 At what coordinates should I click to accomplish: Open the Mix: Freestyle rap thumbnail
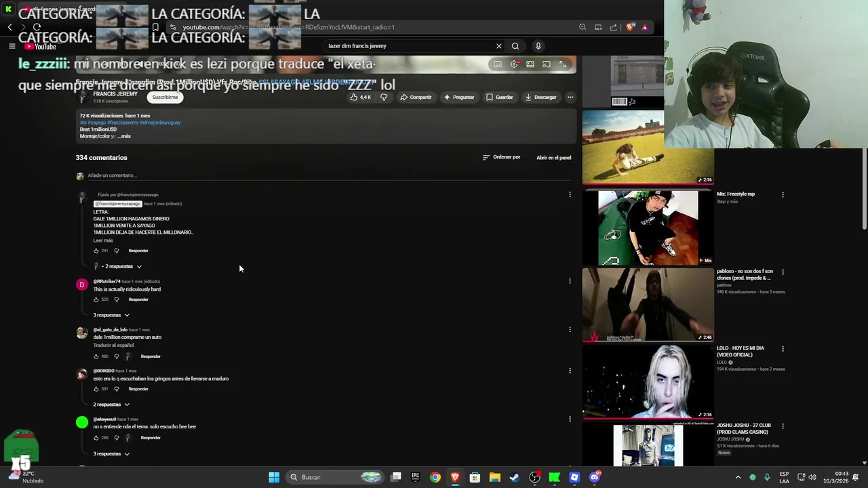tap(648, 227)
